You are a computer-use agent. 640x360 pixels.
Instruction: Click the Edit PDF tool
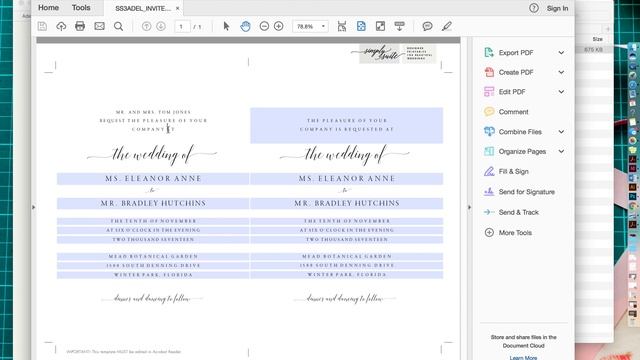click(512, 92)
